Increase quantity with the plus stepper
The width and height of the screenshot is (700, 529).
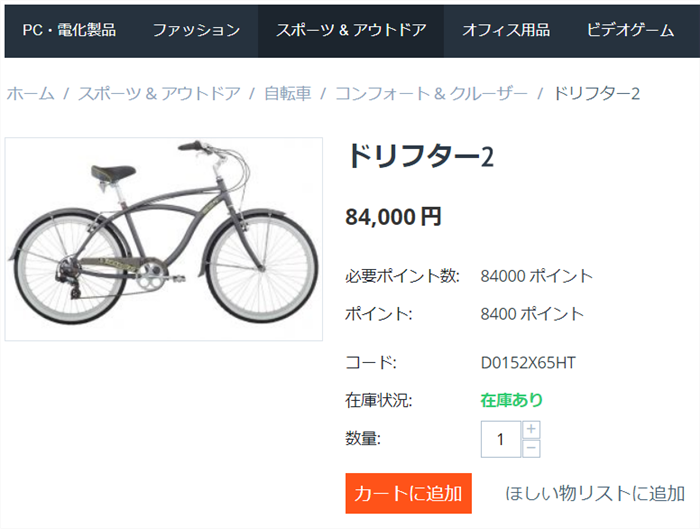pyautogui.click(x=531, y=429)
